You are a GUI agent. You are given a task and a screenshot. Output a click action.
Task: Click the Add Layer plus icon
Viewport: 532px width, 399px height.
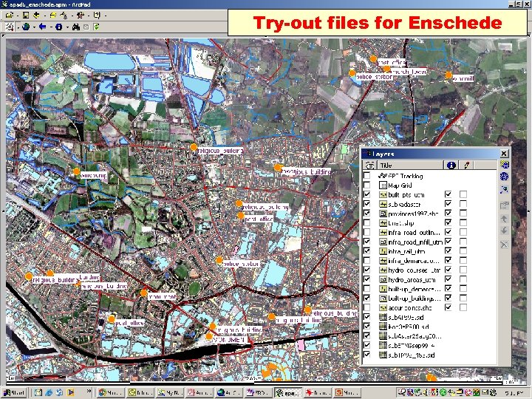tap(36, 16)
